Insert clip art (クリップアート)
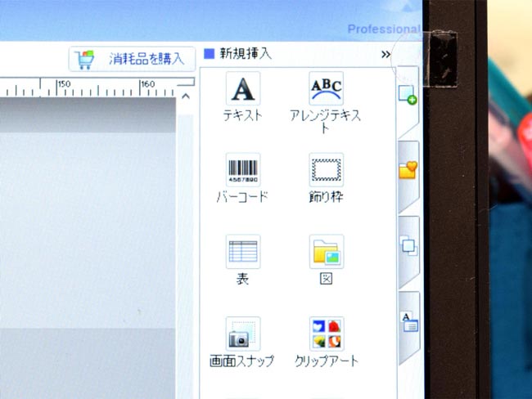 (327, 334)
